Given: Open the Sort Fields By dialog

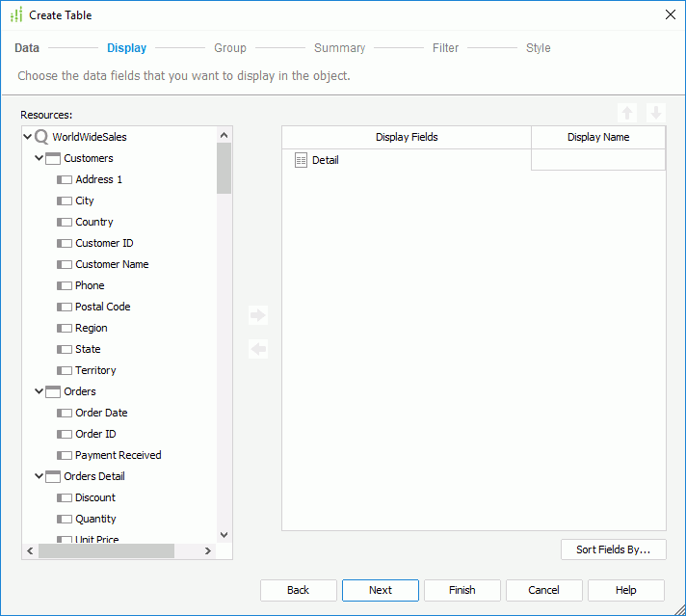Looking at the screenshot, I should pyautogui.click(x=614, y=549).
